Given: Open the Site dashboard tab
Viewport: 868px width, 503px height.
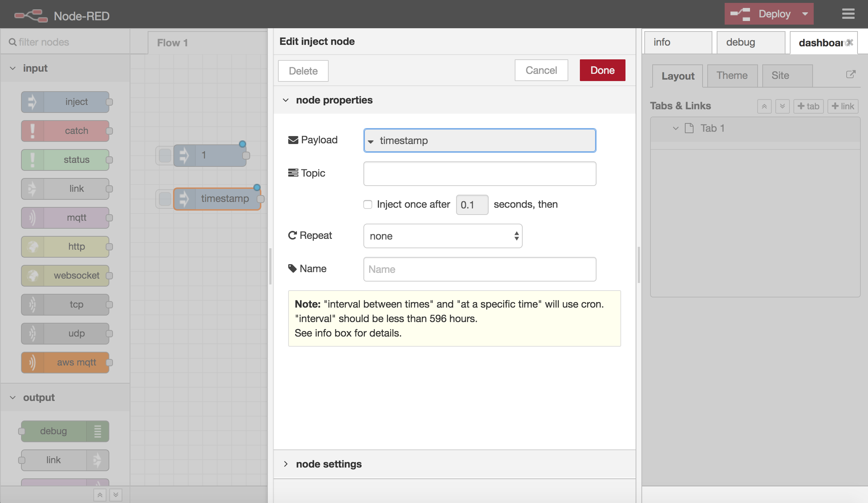Looking at the screenshot, I should point(787,75).
